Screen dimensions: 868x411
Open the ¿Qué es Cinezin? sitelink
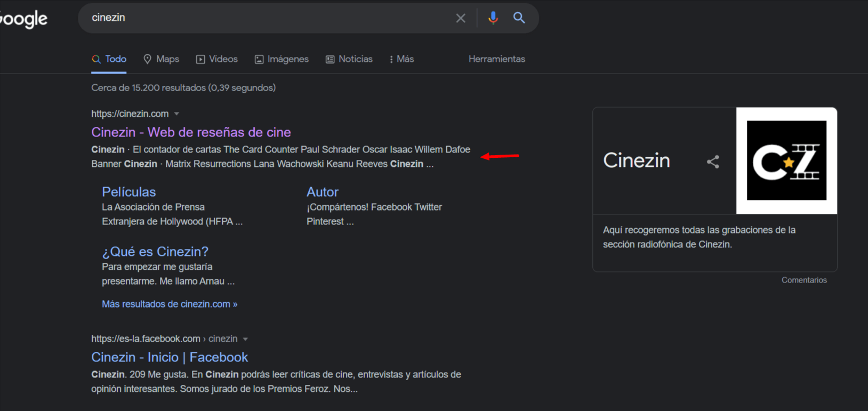point(155,252)
